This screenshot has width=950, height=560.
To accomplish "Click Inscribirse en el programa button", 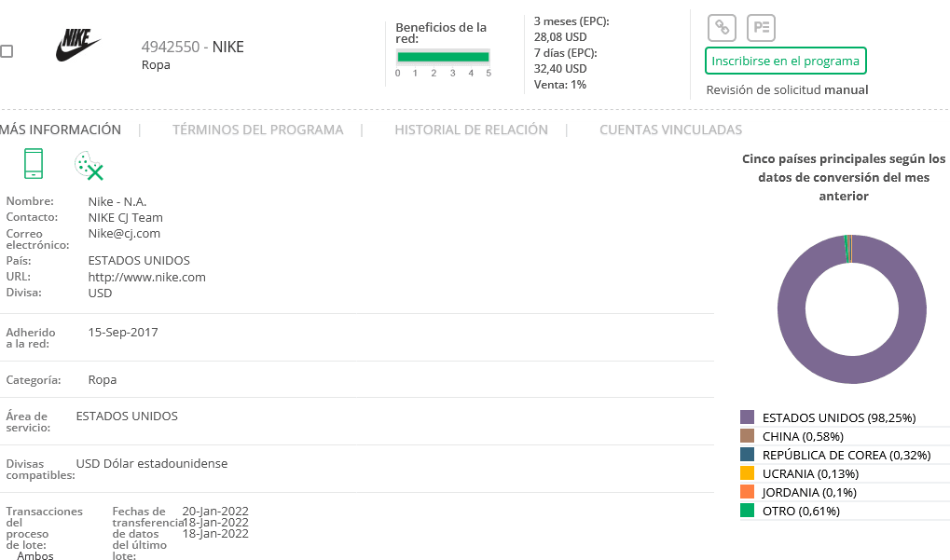I will click(785, 61).
